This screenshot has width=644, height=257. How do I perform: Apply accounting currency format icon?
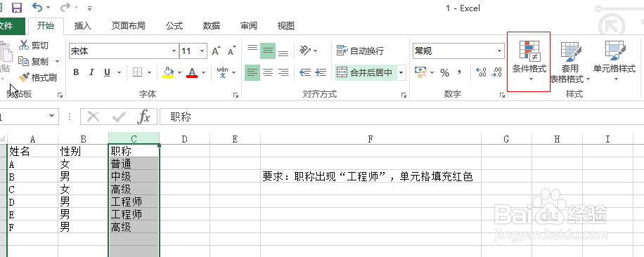tap(421, 72)
